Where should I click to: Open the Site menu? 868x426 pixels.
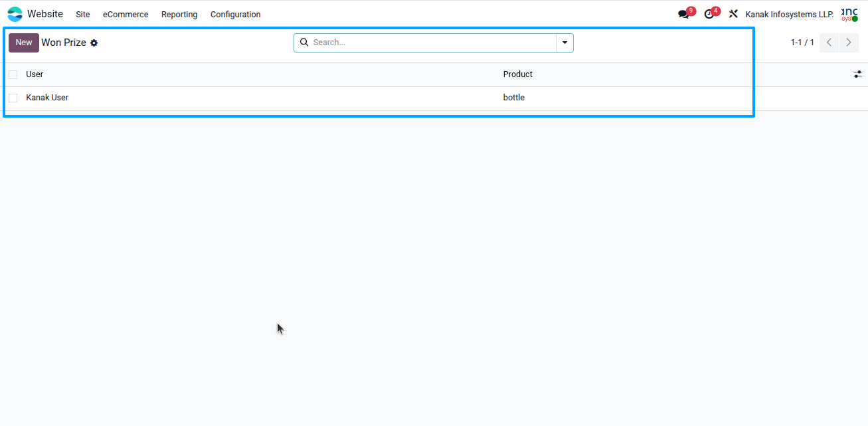[83, 14]
